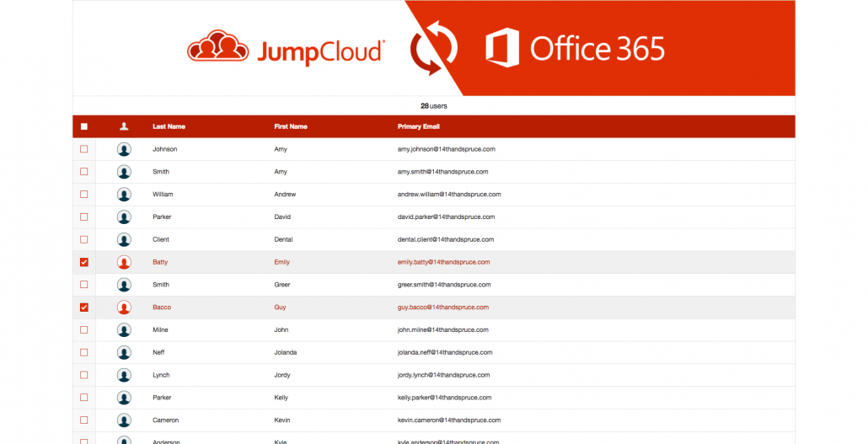The width and height of the screenshot is (868, 444).
Task: Click avatar icon for Kevin Cameron
Action: (124, 420)
